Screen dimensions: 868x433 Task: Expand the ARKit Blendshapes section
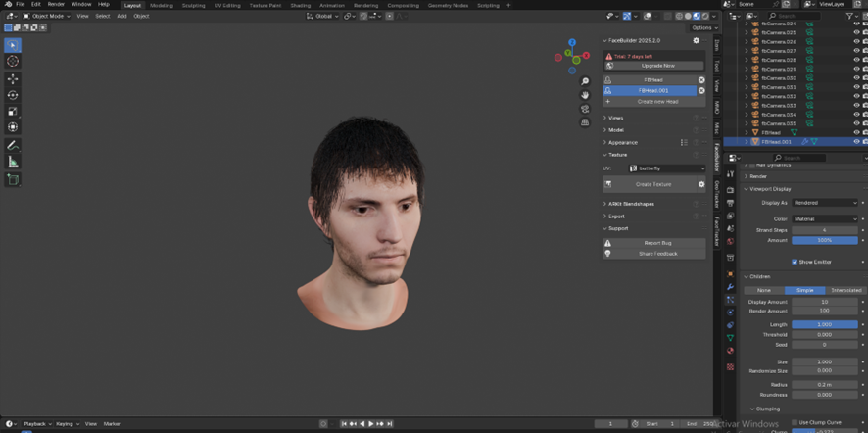coord(629,204)
